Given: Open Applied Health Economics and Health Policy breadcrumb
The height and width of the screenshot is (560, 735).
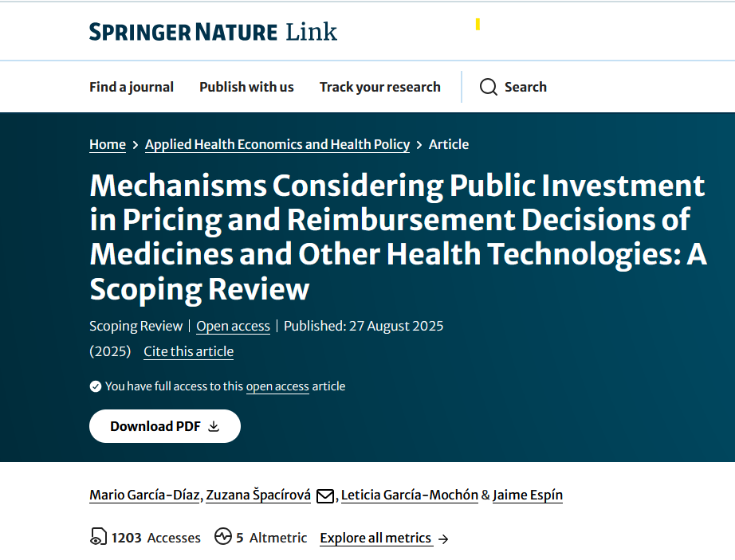Looking at the screenshot, I should click(x=277, y=144).
